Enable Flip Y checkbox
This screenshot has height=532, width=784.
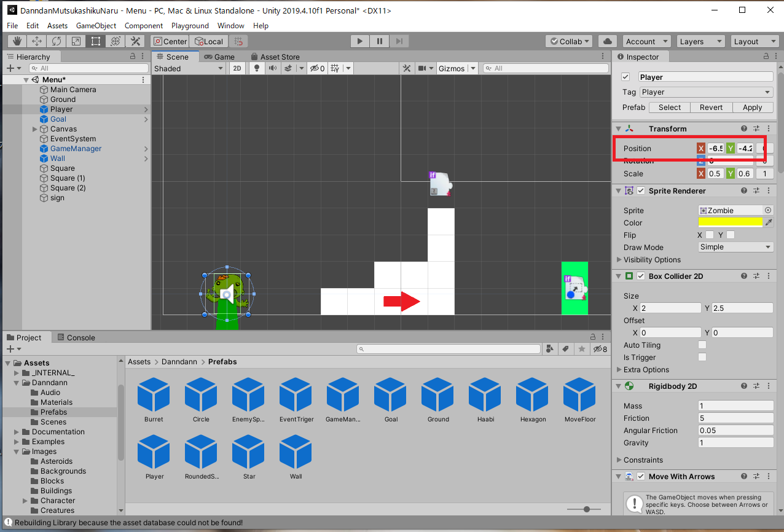point(731,235)
